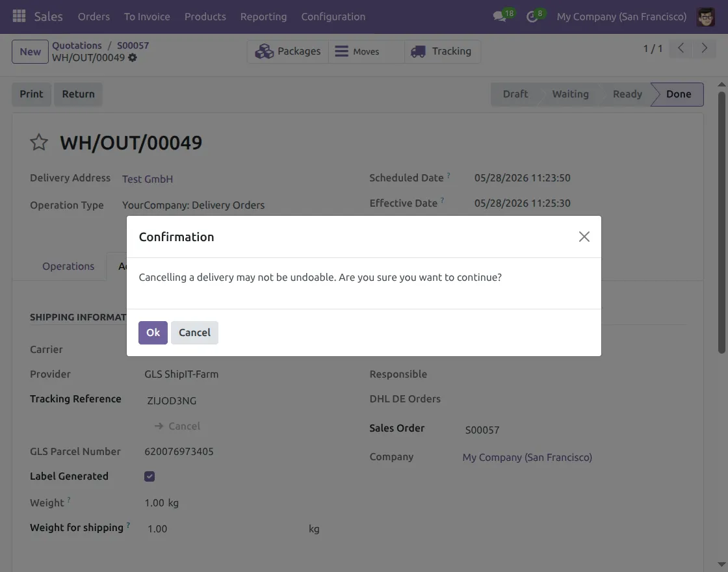Click Cancel in the Confirmation dialog

point(194,332)
